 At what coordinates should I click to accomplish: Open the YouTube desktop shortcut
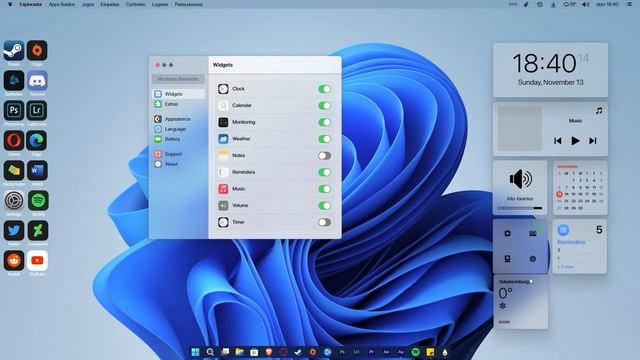coord(37,260)
